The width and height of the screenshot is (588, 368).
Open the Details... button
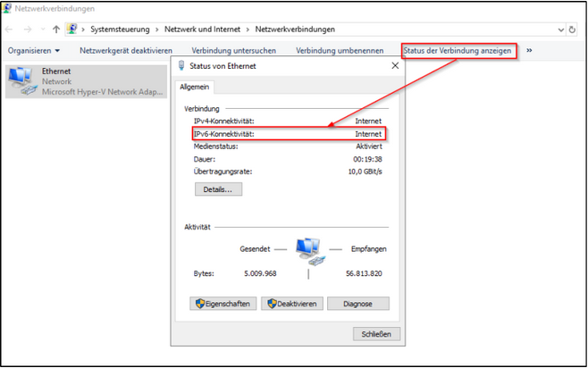point(217,189)
